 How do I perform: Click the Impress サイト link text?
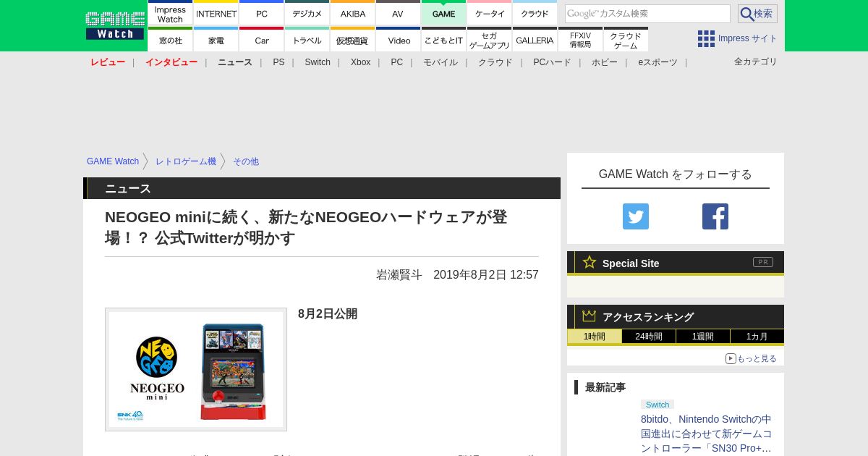[x=748, y=38]
